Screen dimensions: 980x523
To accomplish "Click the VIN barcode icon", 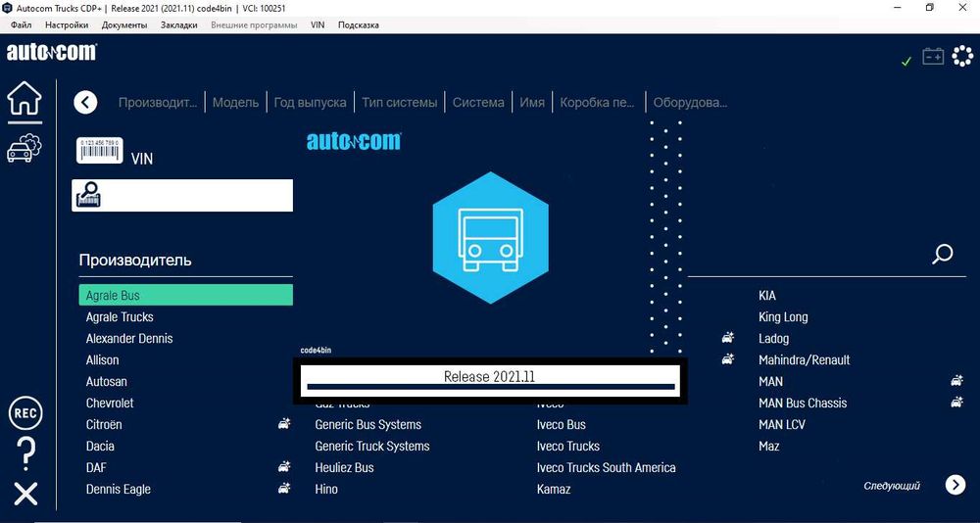I will pyautogui.click(x=99, y=151).
